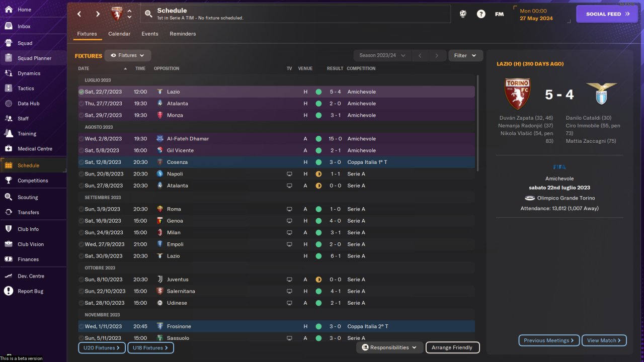This screenshot has width=644, height=362.
Task: Expand the Responsibilities dropdown
Action: click(390, 347)
